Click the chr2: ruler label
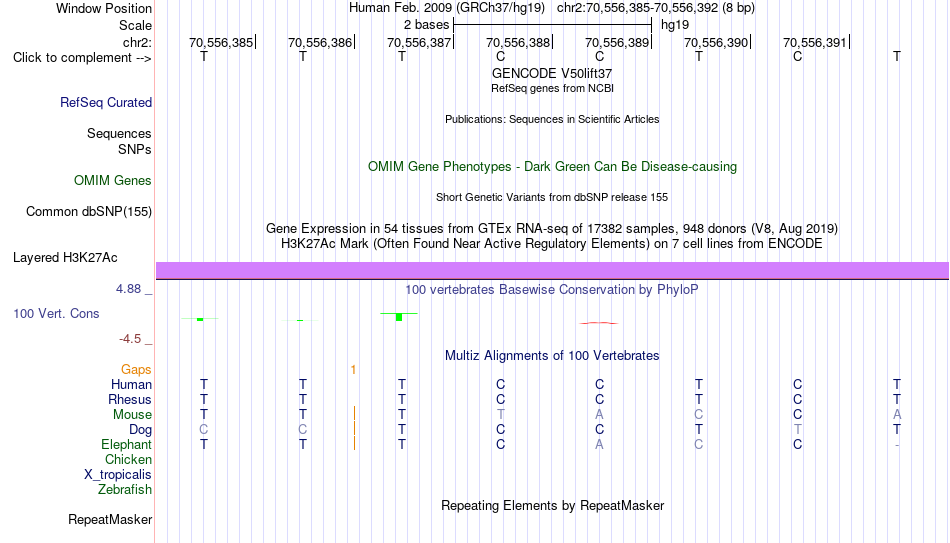 pyautogui.click(x=137, y=42)
